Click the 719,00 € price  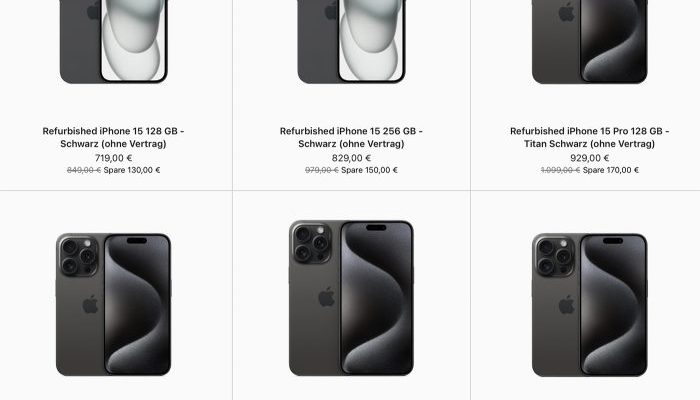click(x=113, y=158)
